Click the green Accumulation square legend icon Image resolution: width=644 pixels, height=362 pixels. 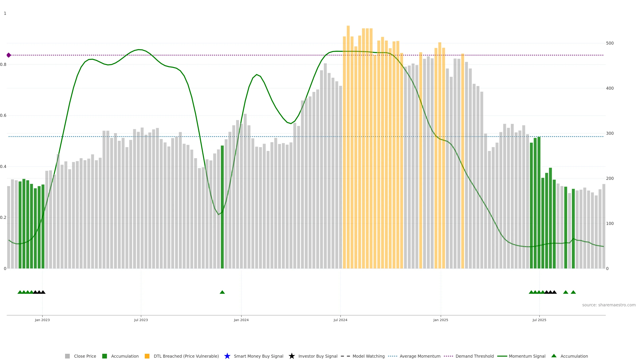(x=104, y=356)
